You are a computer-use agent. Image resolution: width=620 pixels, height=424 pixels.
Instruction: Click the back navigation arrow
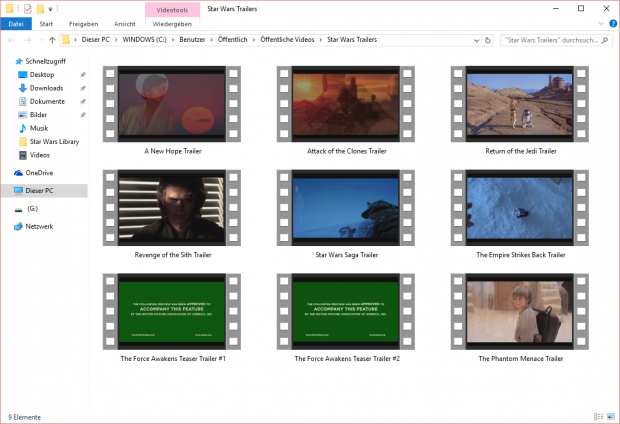coord(10,40)
